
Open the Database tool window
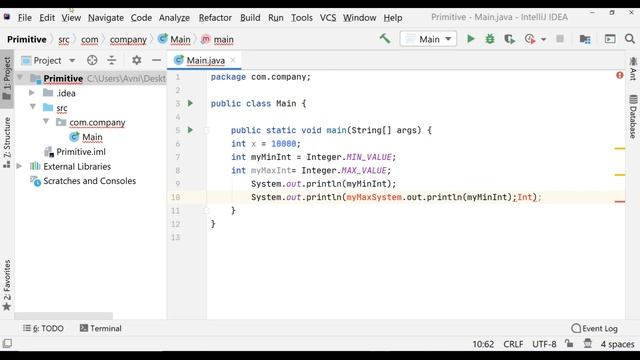[x=633, y=117]
